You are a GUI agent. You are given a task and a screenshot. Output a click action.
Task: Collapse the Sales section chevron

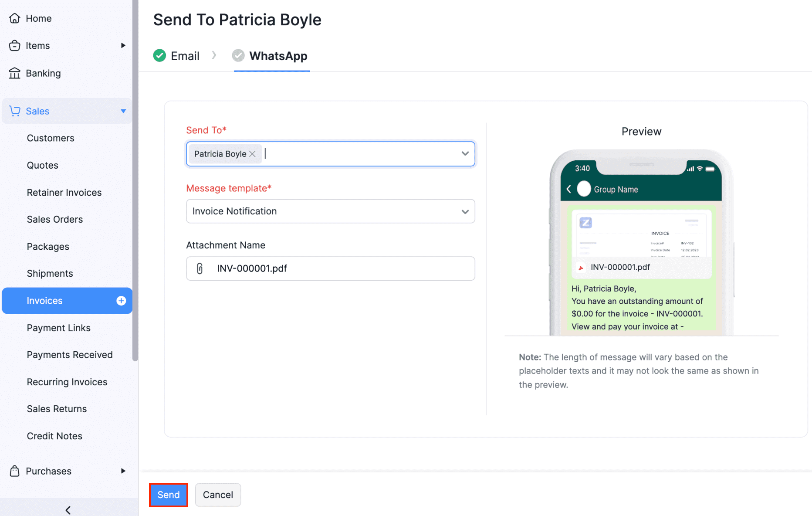tap(123, 111)
